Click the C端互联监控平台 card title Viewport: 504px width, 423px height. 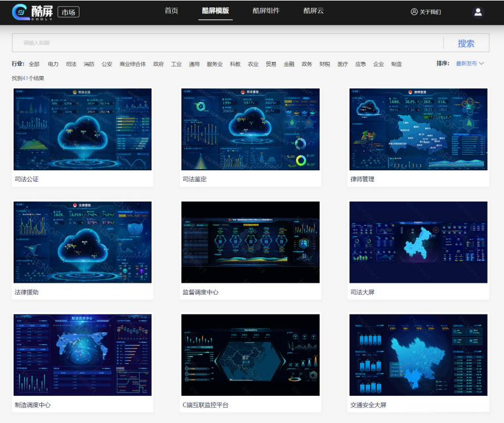point(205,405)
